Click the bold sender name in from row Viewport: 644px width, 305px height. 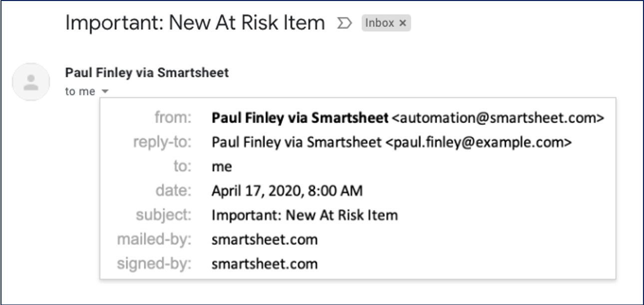point(300,118)
